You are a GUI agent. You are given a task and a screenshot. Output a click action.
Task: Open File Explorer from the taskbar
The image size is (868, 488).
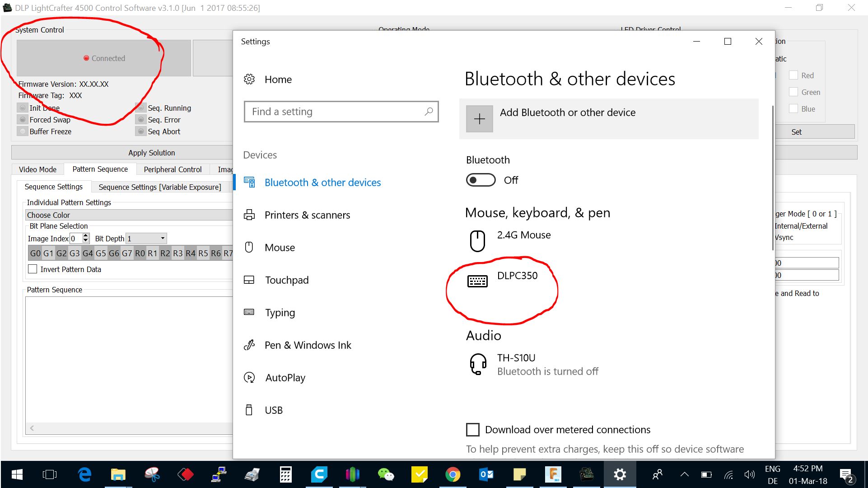(118, 474)
